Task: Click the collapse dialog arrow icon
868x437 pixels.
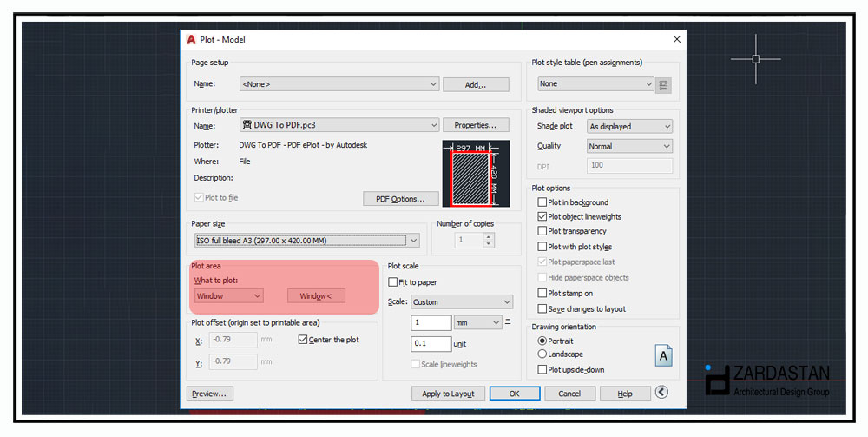Action: (x=661, y=393)
